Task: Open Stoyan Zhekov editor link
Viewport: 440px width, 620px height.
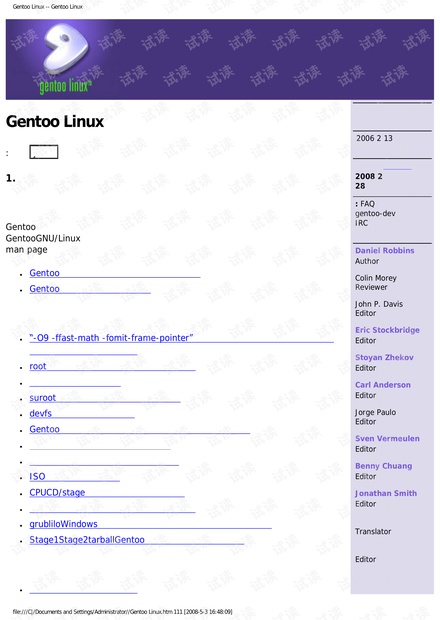Action: (x=384, y=357)
